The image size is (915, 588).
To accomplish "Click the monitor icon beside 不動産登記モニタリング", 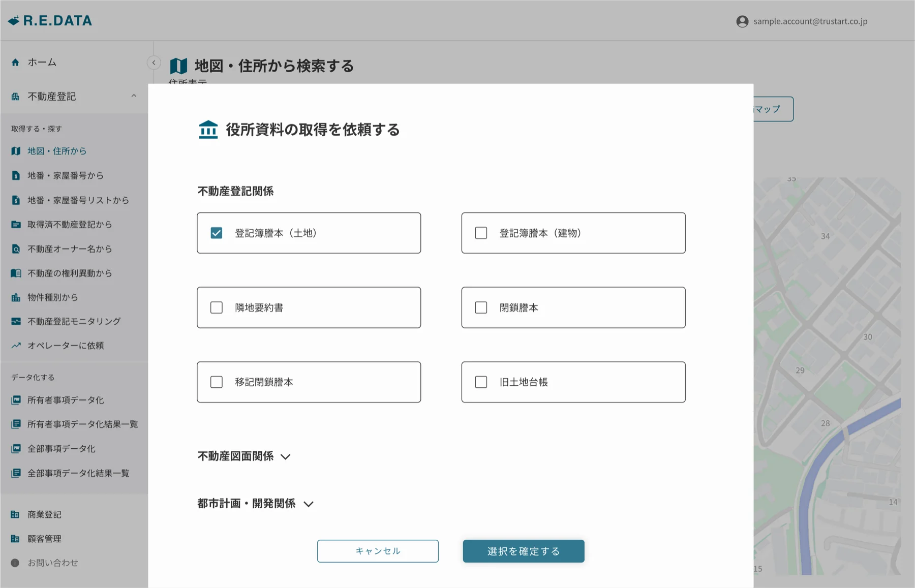I will (16, 321).
